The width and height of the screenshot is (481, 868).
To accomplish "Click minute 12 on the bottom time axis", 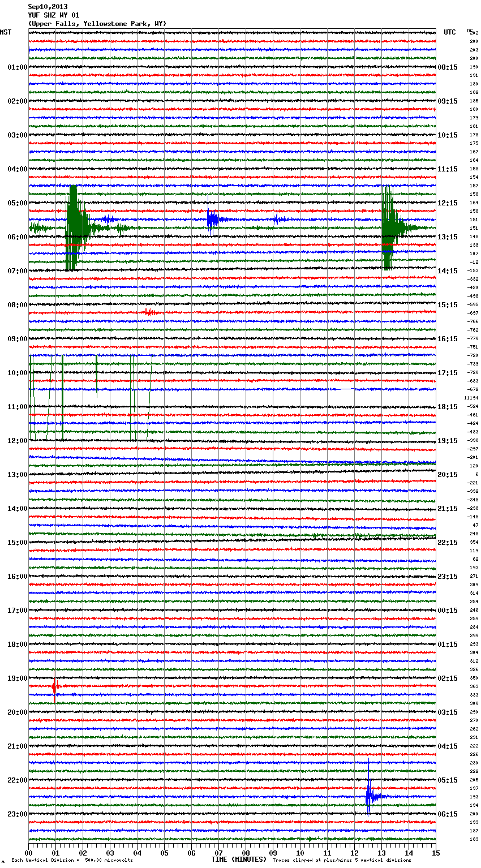I will (x=355, y=853).
